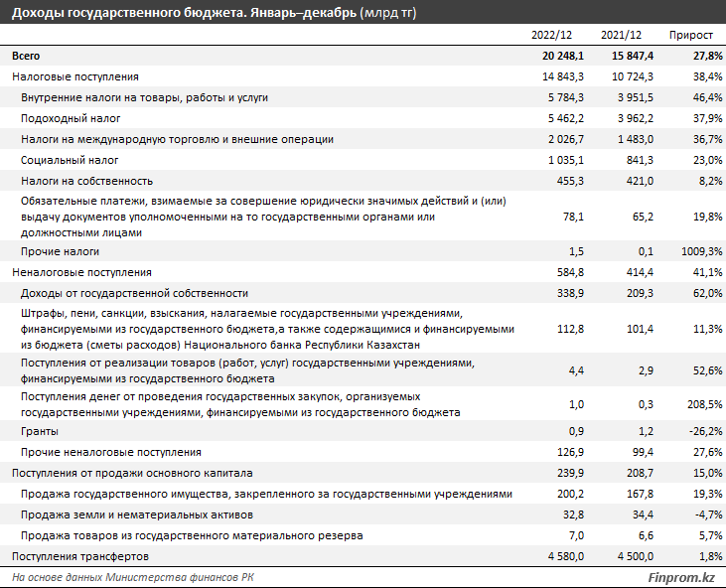The image size is (726, 588).
Task: Click the 'Обязательные платежи' multi-line row label
Action: [263, 217]
